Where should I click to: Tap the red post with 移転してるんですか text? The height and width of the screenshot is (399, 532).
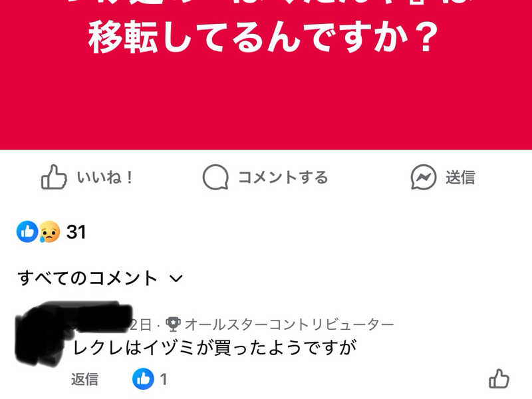tap(266, 74)
